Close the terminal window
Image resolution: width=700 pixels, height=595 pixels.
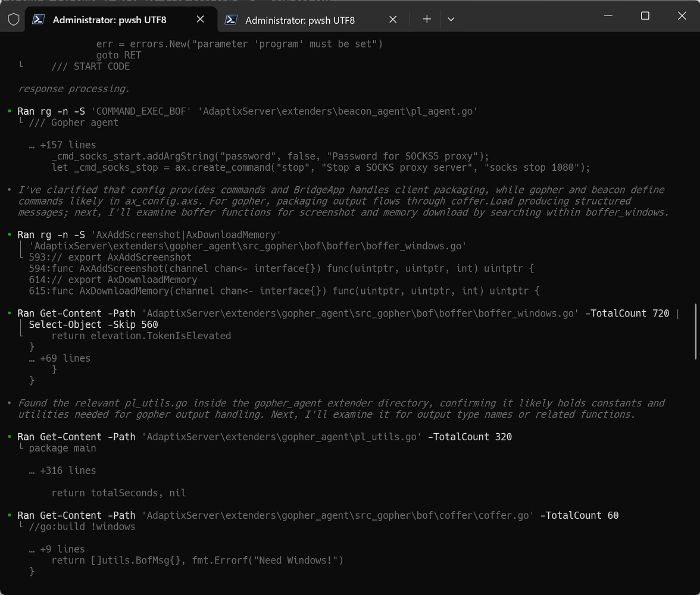click(x=682, y=15)
